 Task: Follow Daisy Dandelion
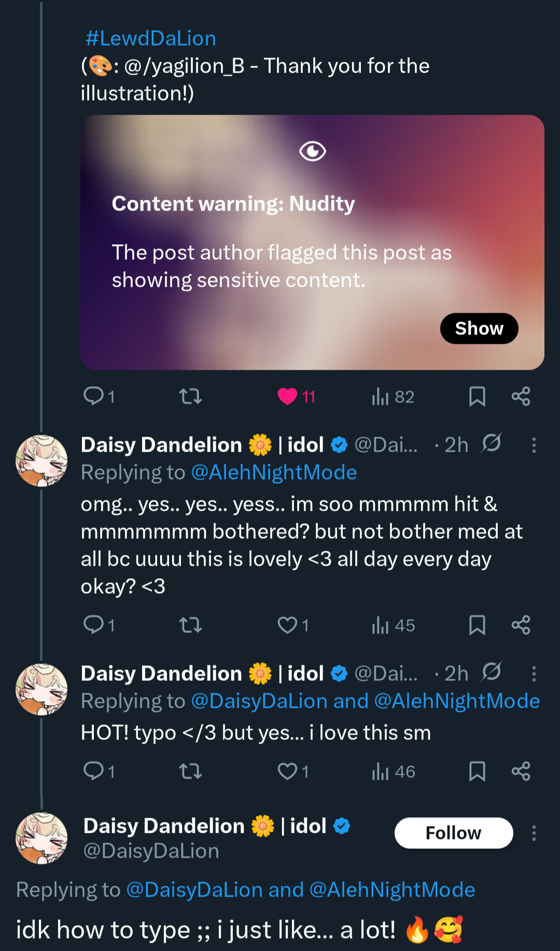[x=453, y=833]
